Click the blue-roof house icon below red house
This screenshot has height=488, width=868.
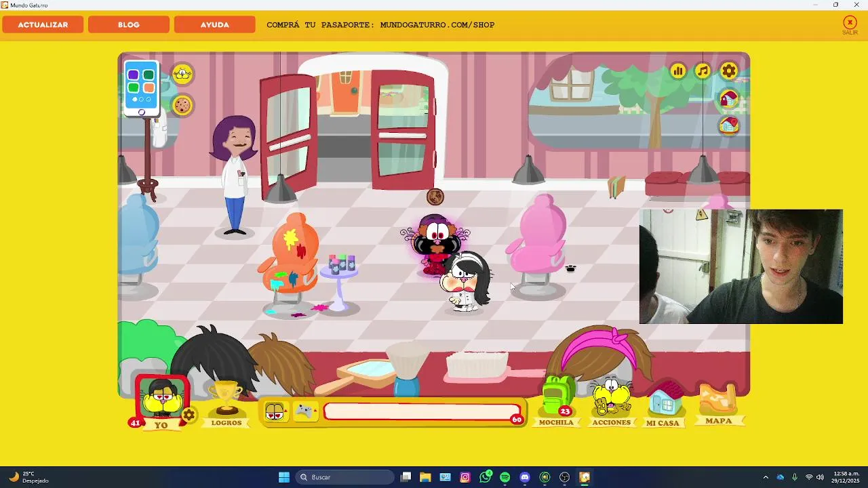[x=729, y=125]
